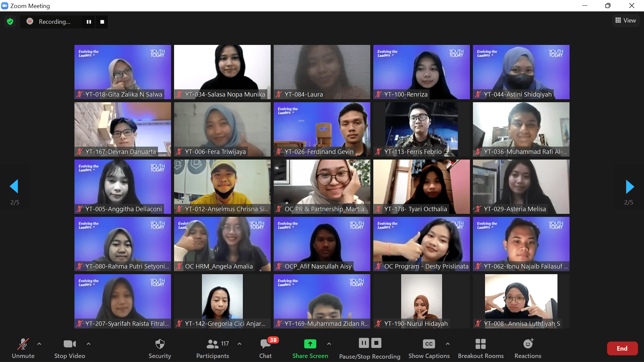Toggle Show Captions CC button
The height and width of the screenshot is (362, 644).
tap(429, 348)
